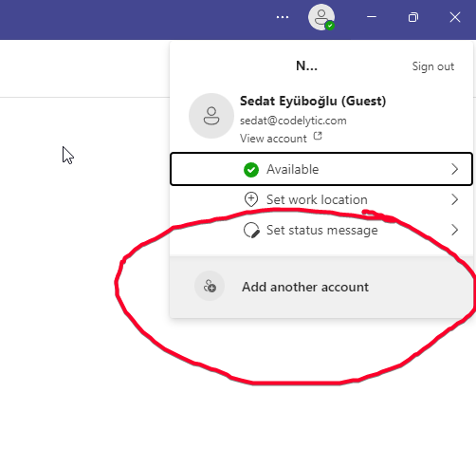Click the add account person icon
476x449 pixels.
(210, 286)
